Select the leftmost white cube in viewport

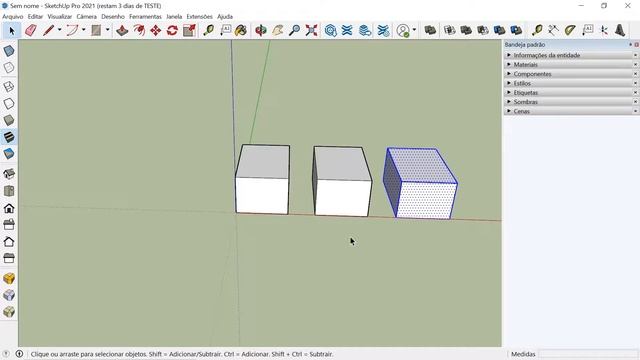point(262,180)
